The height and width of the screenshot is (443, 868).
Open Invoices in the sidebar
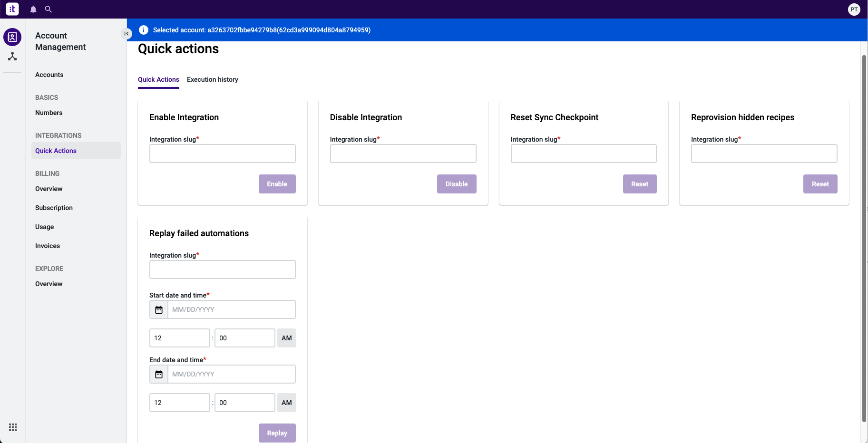pyautogui.click(x=48, y=246)
